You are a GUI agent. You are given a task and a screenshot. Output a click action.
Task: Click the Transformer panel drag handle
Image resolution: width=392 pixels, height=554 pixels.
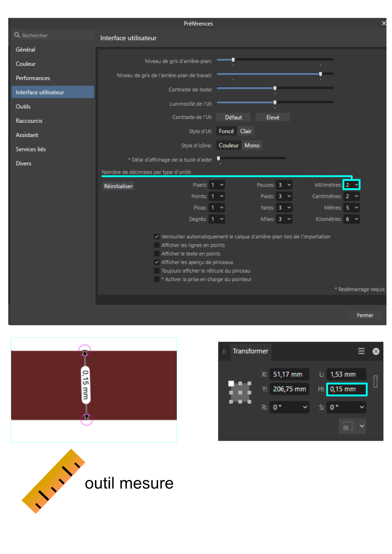(224, 352)
